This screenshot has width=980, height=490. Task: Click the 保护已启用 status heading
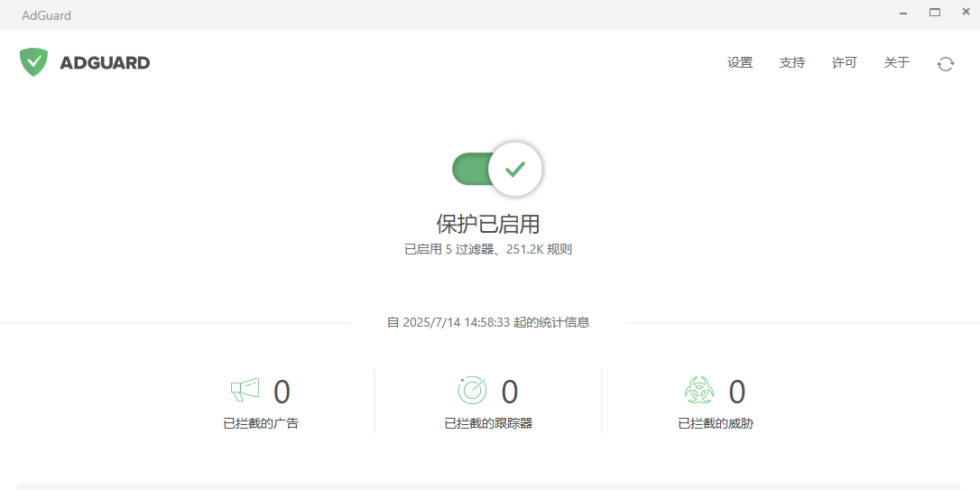(x=488, y=224)
